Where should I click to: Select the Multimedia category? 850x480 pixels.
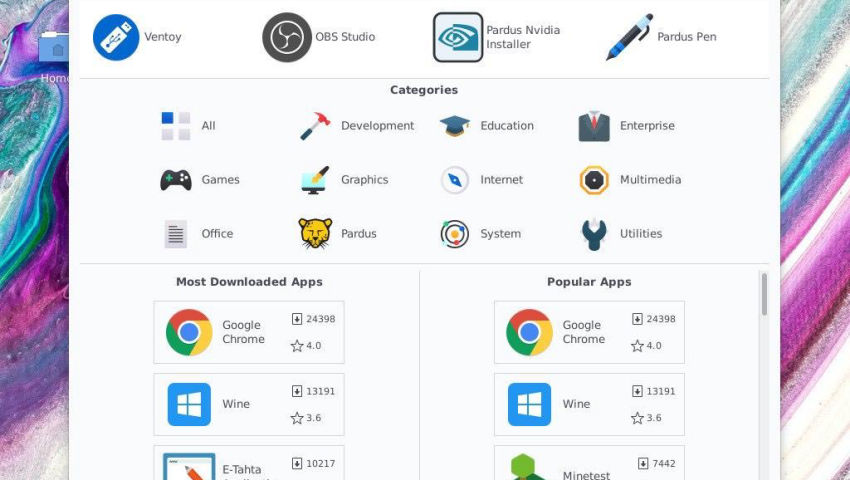click(x=630, y=180)
